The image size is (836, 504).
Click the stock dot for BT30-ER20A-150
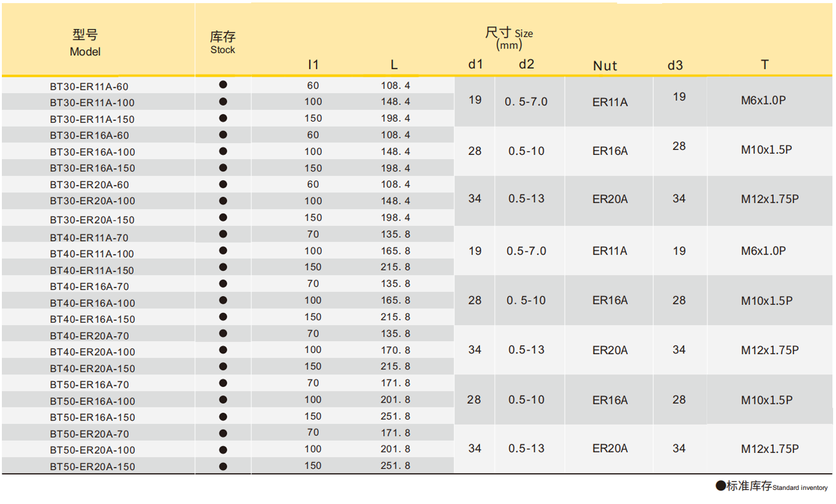(223, 218)
